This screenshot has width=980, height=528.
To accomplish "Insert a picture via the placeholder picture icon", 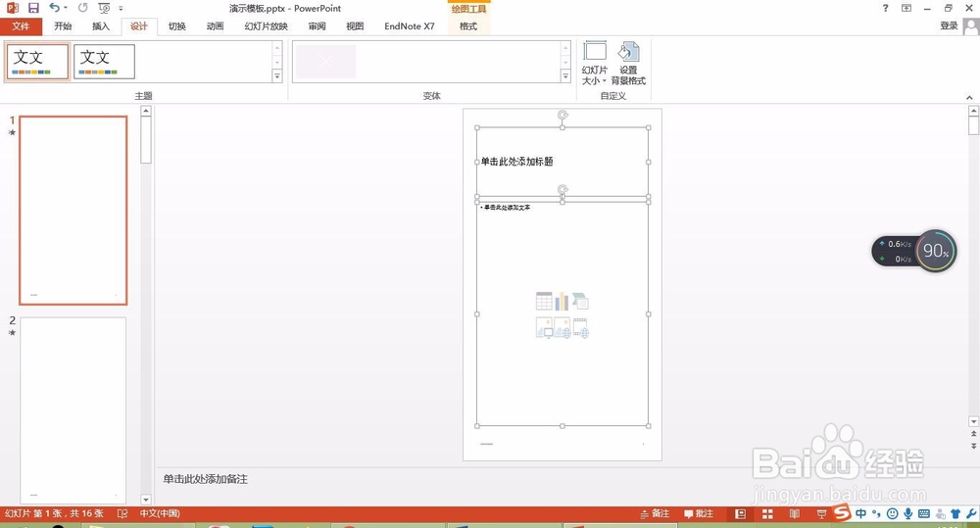I will (x=544, y=327).
